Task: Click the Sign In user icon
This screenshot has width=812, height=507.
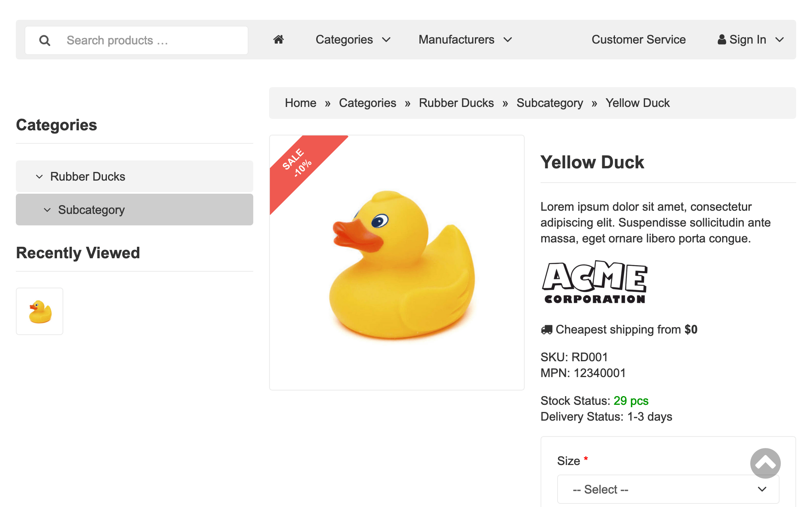Action: click(722, 40)
